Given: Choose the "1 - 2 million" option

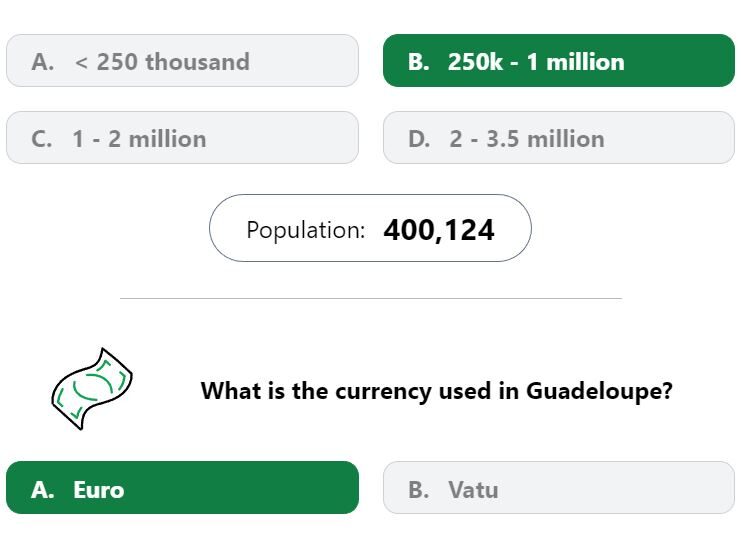Looking at the screenshot, I should tap(182, 138).
